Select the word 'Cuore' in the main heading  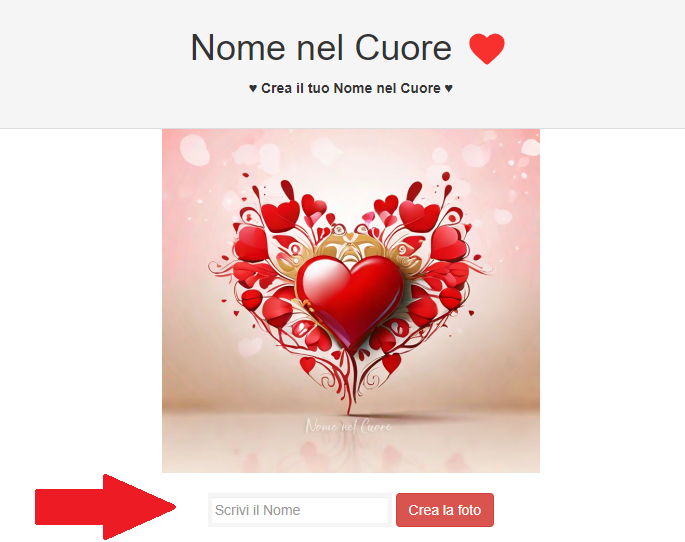click(403, 48)
